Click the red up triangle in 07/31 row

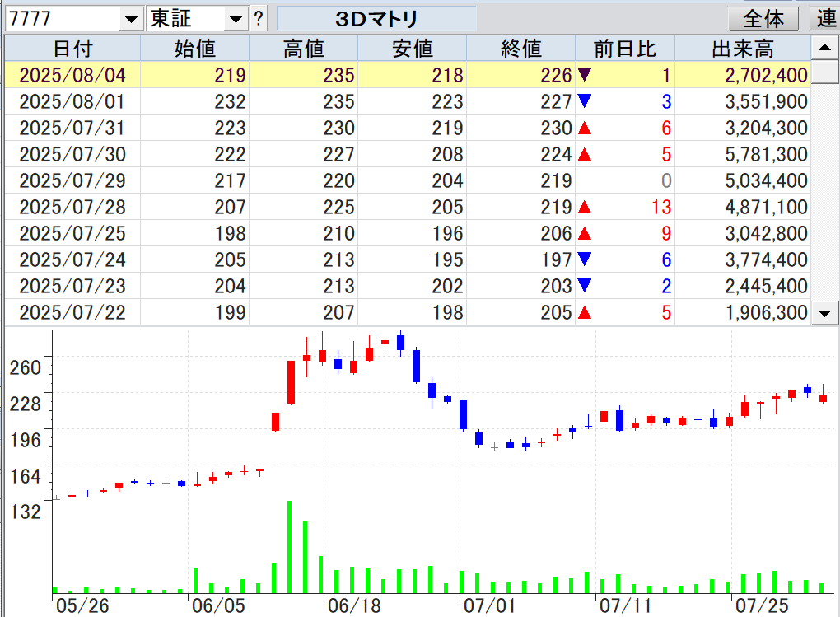point(585,128)
